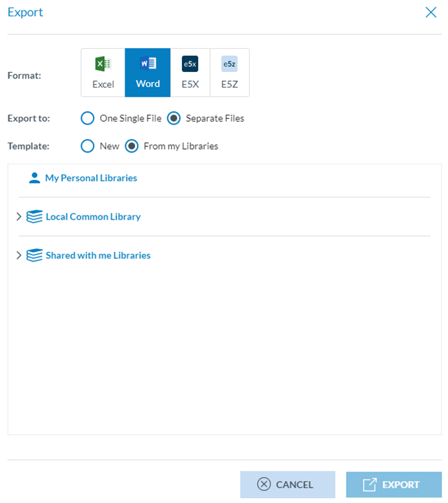Image resolution: width=448 pixels, height=503 pixels.
Task: Select the Excel format icon
Action: tap(103, 64)
